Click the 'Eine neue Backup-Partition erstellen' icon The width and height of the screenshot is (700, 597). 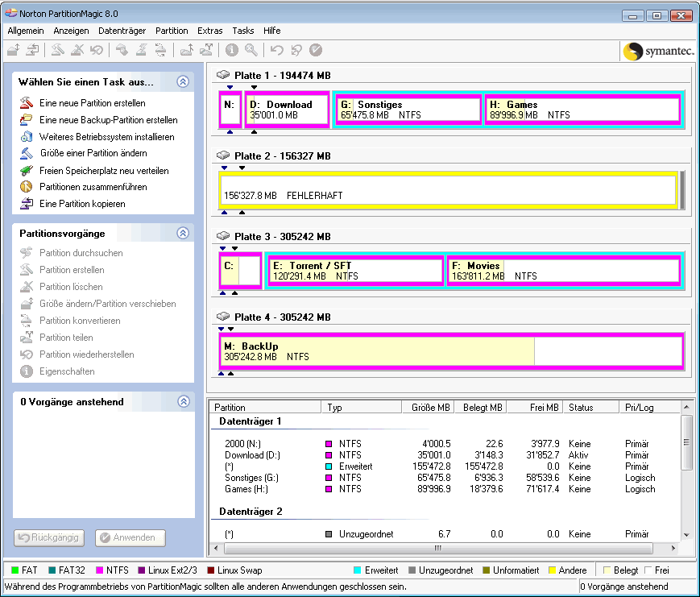26,120
